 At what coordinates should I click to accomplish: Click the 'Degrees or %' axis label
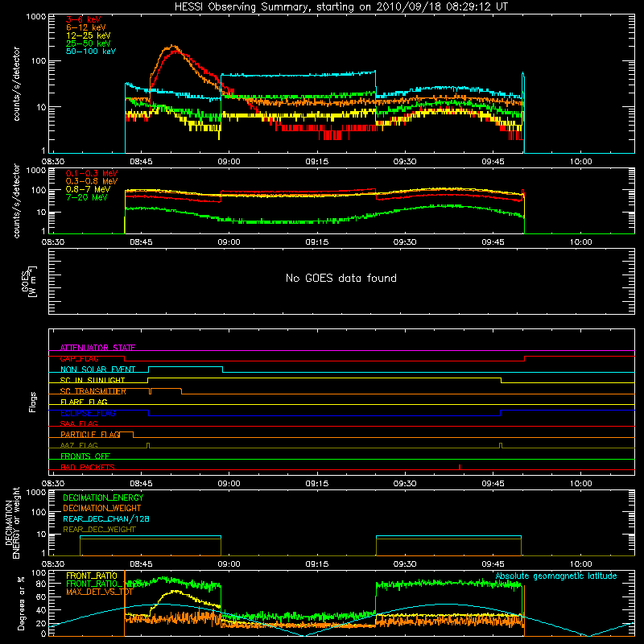point(21,603)
